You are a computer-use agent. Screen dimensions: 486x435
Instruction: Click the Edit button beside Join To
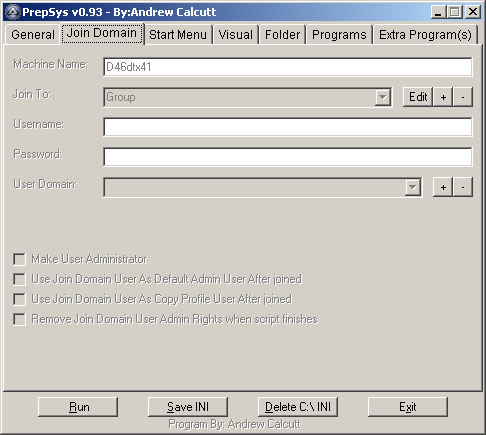[418, 97]
